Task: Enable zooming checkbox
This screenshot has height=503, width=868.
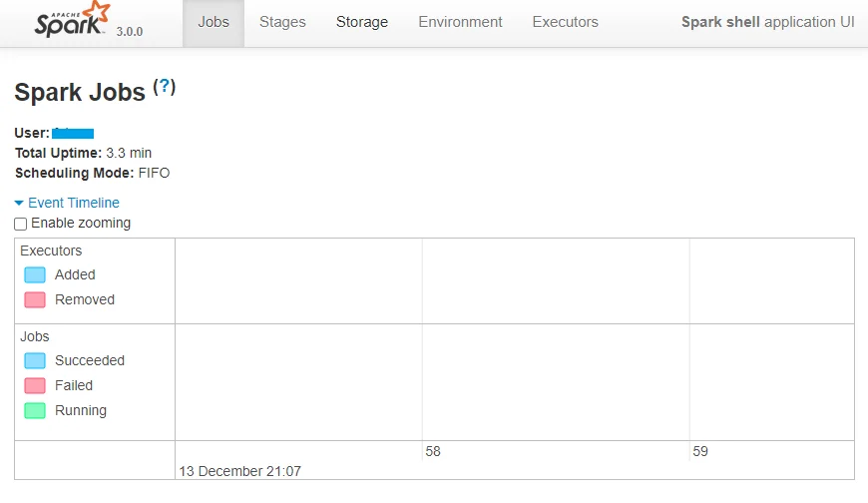Action: 21,224
